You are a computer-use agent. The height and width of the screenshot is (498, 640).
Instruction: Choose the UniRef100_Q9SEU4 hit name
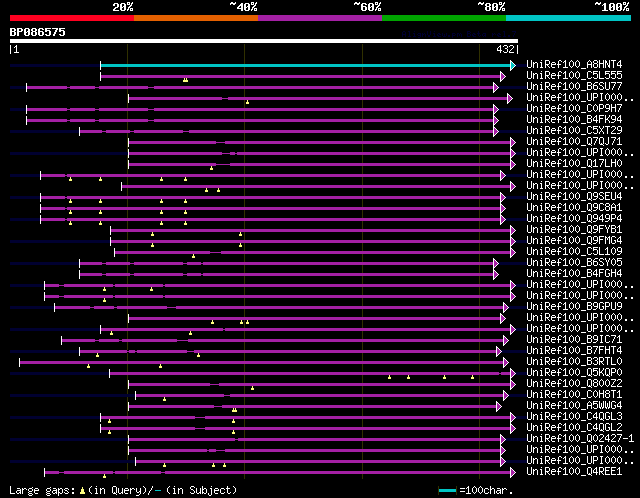tap(574, 197)
